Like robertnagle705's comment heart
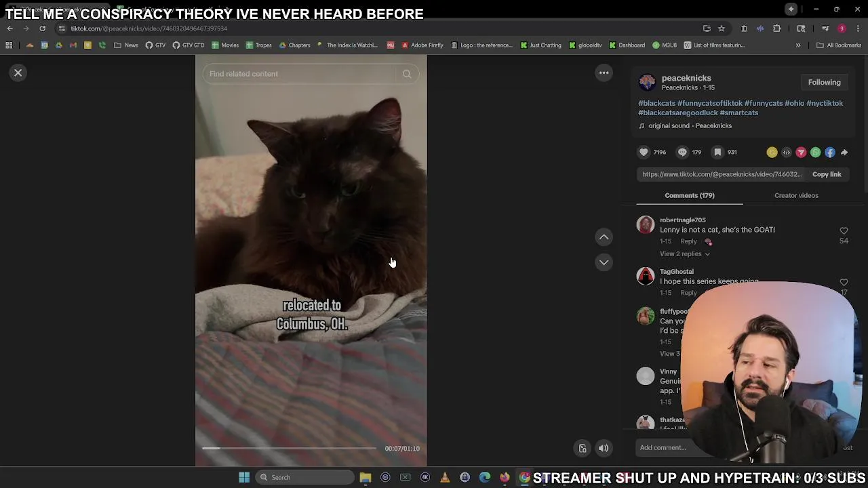868x488 pixels. [x=844, y=231]
